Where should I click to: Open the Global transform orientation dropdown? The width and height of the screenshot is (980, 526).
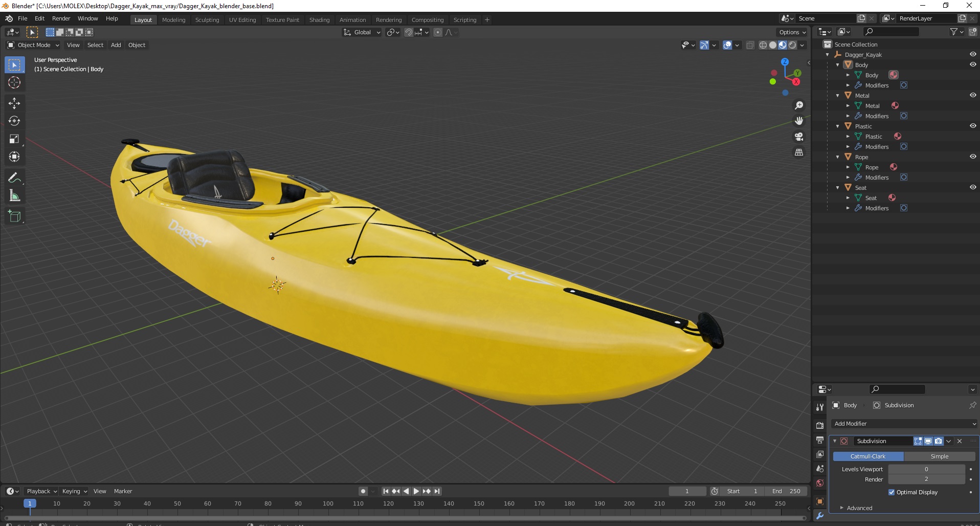point(362,32)
